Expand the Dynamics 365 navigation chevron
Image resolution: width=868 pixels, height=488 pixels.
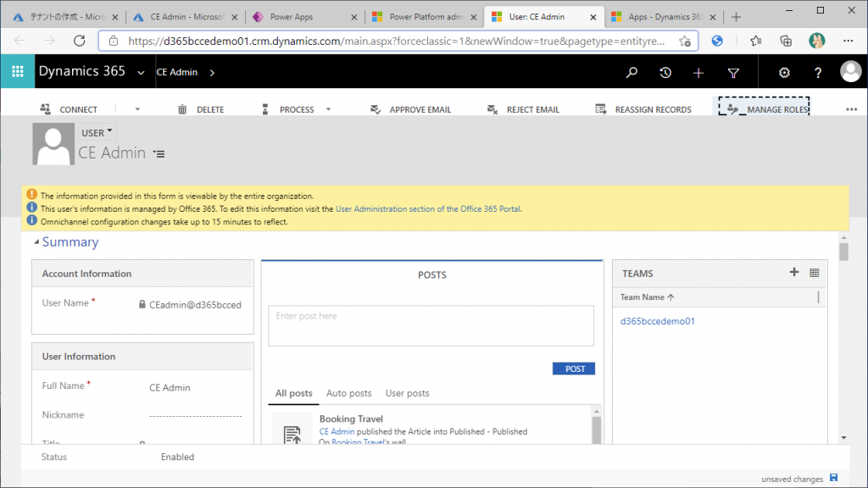click(142, 73)
